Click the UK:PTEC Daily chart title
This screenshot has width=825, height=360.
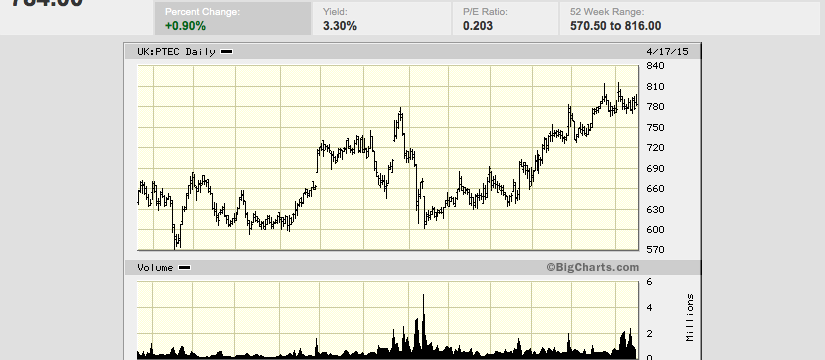[x=176, y=52]
